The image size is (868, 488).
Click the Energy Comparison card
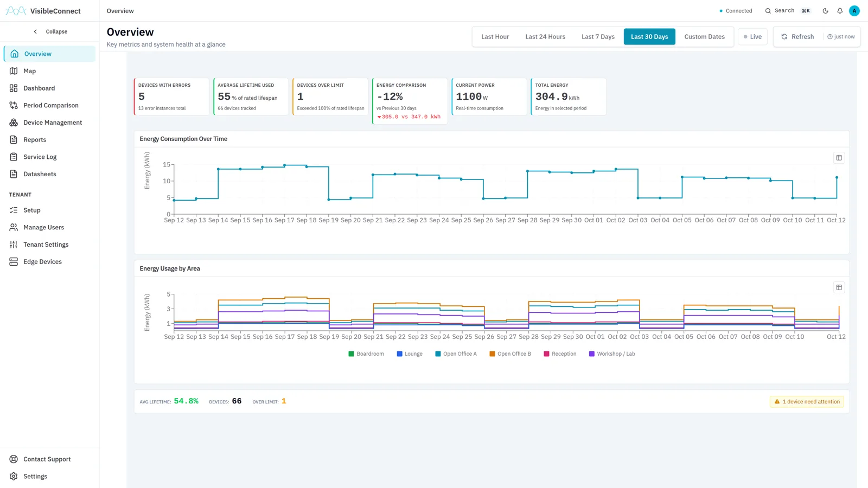tap(410, 101)
